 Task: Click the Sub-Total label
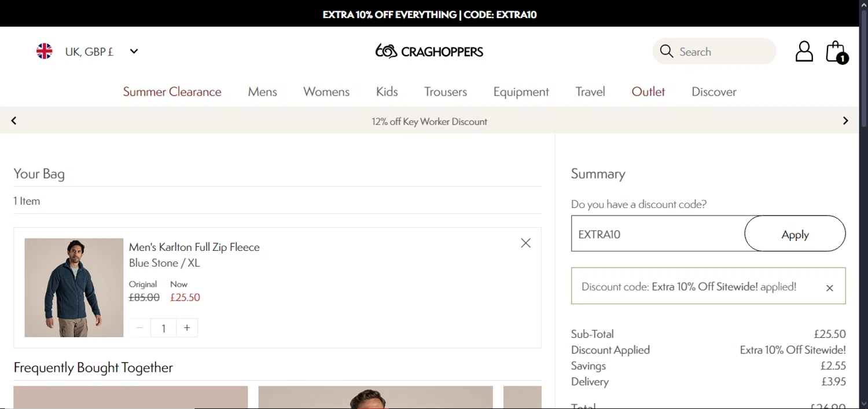pyautogui.click(x=593, y=334)
